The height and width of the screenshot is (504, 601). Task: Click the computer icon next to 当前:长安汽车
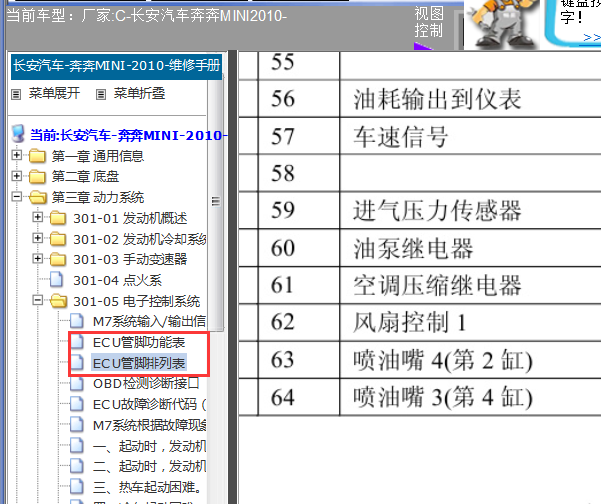pyautogui.click(x=18, y=133)
